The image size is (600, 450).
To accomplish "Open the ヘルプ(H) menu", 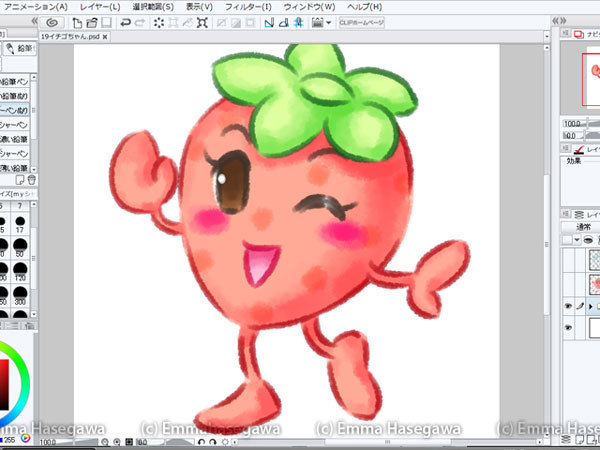I will [x=365, y=7].
